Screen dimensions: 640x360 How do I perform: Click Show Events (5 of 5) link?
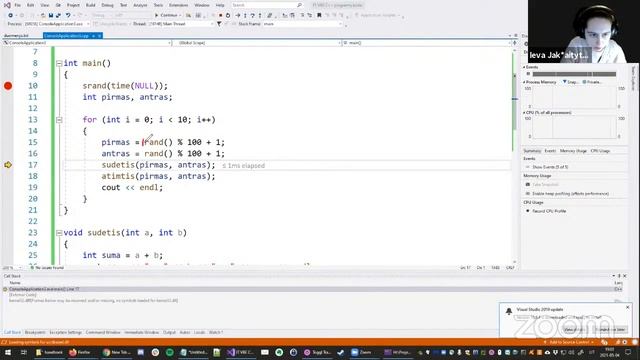[550, 167]
